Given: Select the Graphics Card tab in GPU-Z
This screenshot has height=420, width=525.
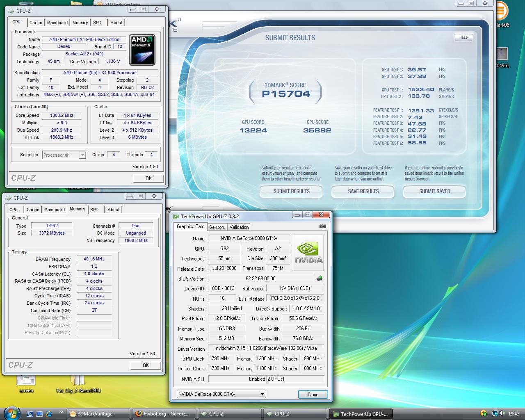Looking at the screenshot, I should click(x=190, y=226).
